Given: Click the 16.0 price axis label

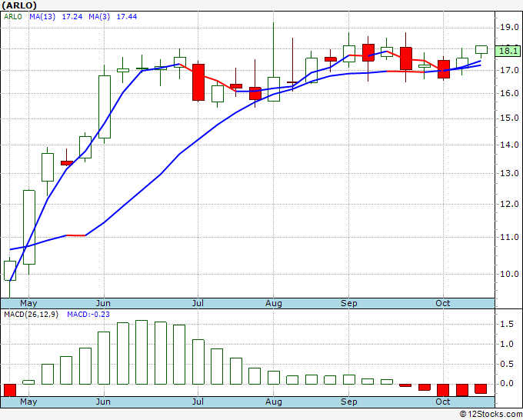Looking at the screenshot, I should (509, 93).
